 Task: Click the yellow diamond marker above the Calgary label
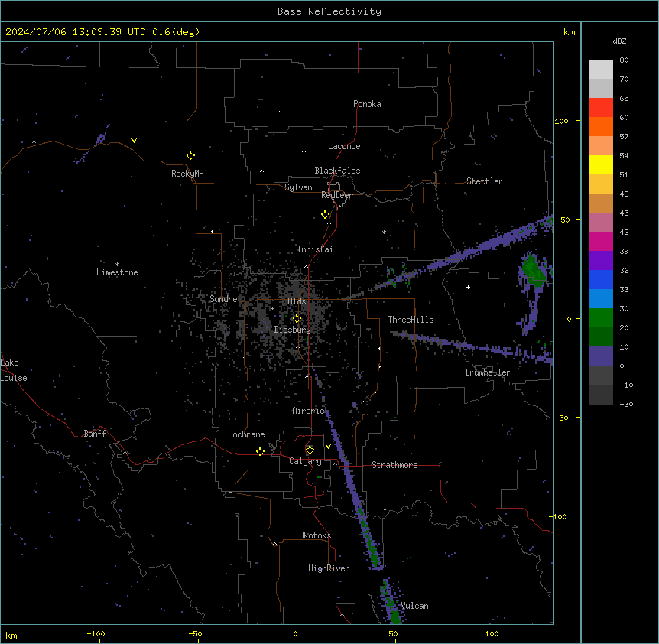pos(310,450)
